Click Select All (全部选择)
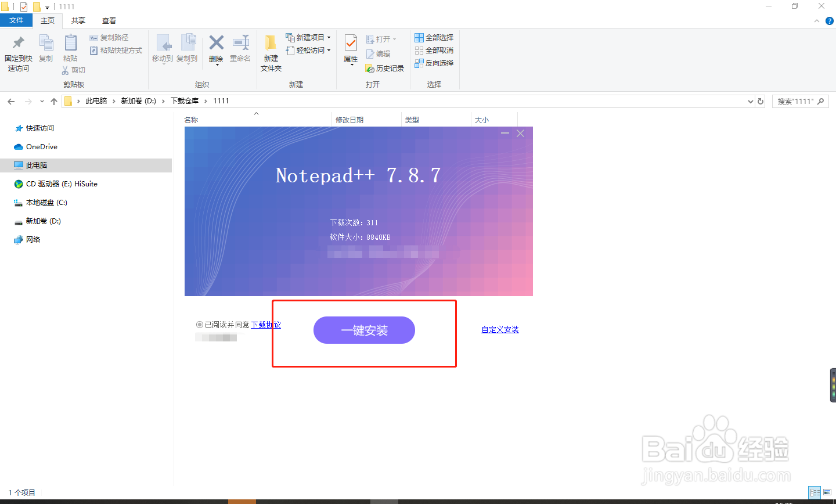 (x=434, y=38)
